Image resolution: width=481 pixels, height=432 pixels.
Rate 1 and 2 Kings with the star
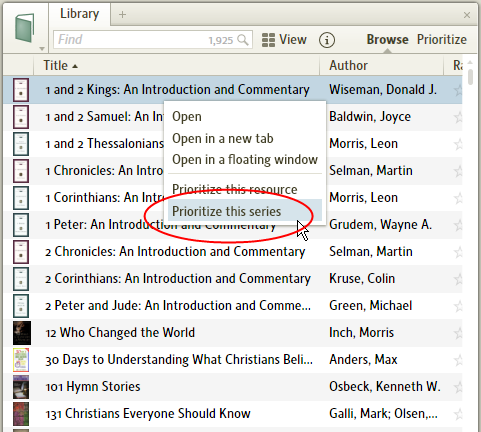coord(458,90)
